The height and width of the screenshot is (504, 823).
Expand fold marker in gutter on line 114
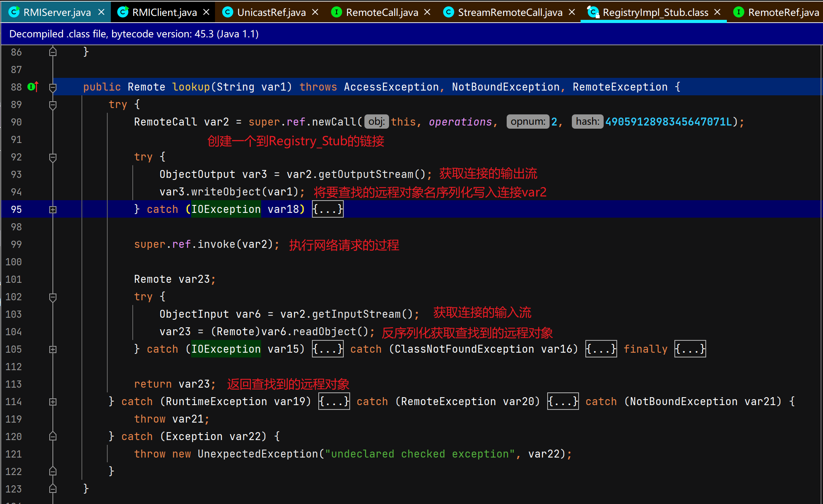tap(53, 402)
